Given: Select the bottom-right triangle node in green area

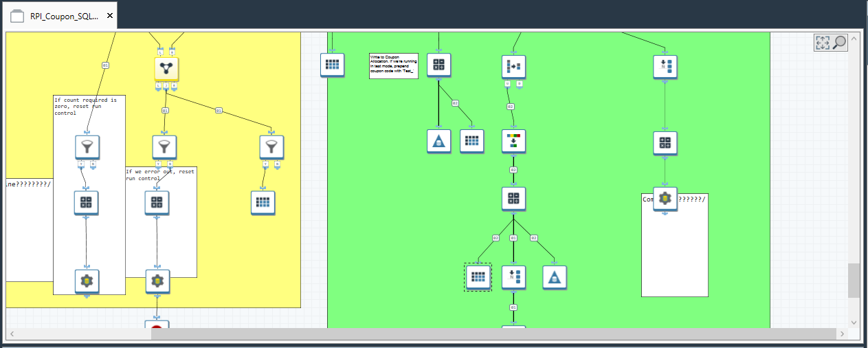Looking at the screenshot, I should point(554,277).
